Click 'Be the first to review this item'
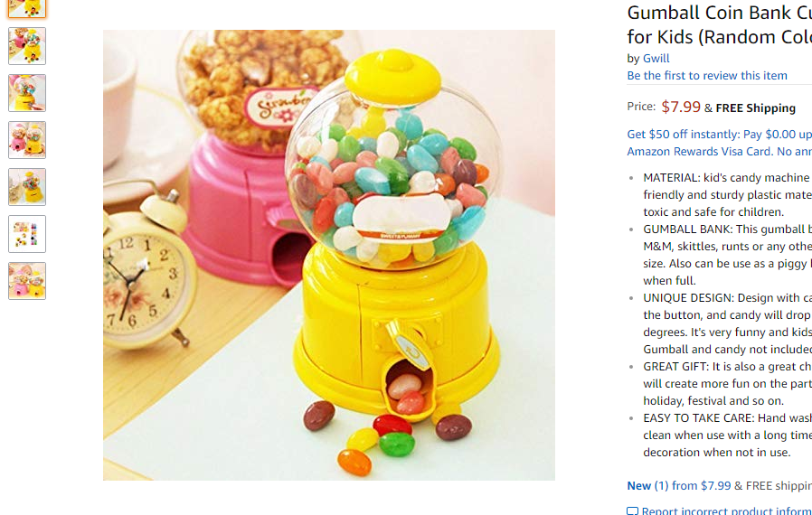 pyautogui.click(x=707, y=76)
